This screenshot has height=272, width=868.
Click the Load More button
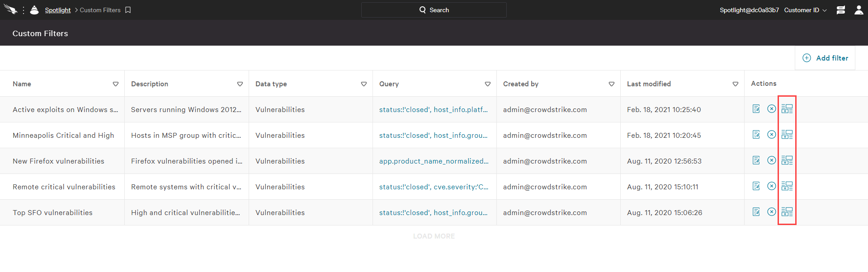point(434,236)
